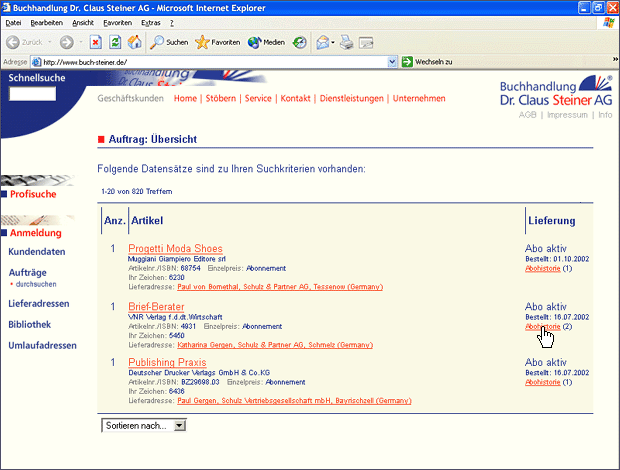This screenshot has height=470, width=620.
Task: Click the Stop loading icon
Action: (96, 42)
